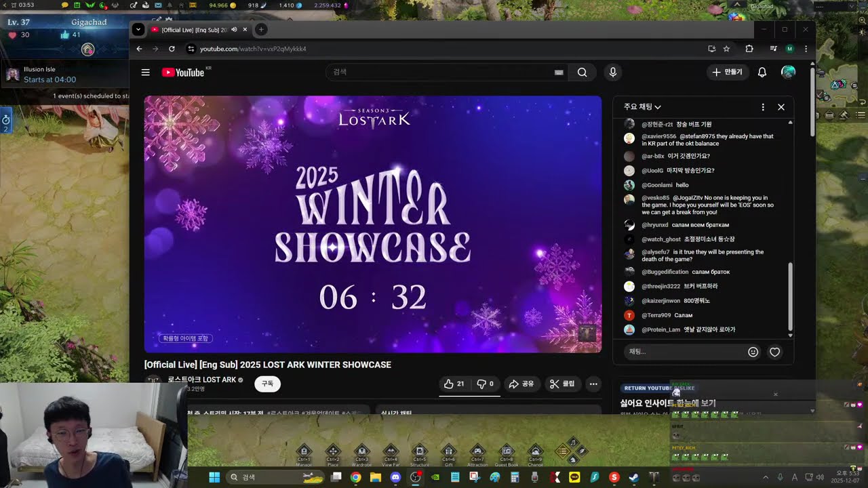The height and width of the screenshot is (488, 868).
Task: Reload the YouTube page
Action: click(x=172, y=49)
